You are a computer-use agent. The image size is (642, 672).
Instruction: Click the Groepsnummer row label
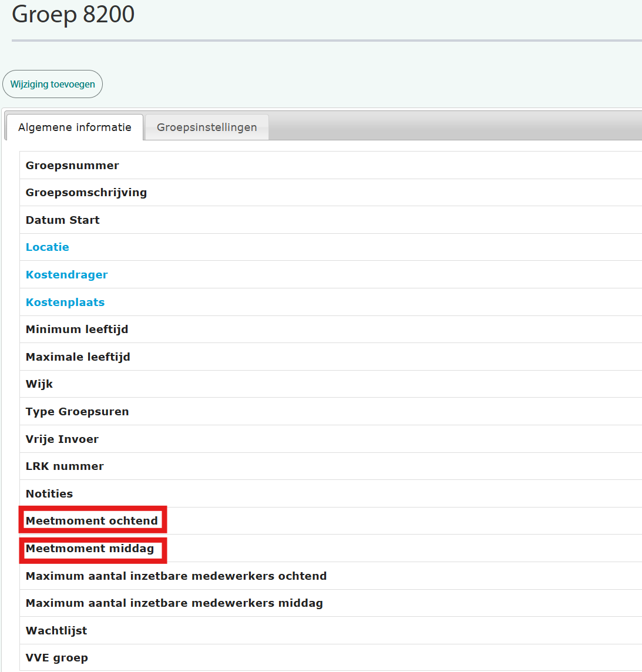72,166
